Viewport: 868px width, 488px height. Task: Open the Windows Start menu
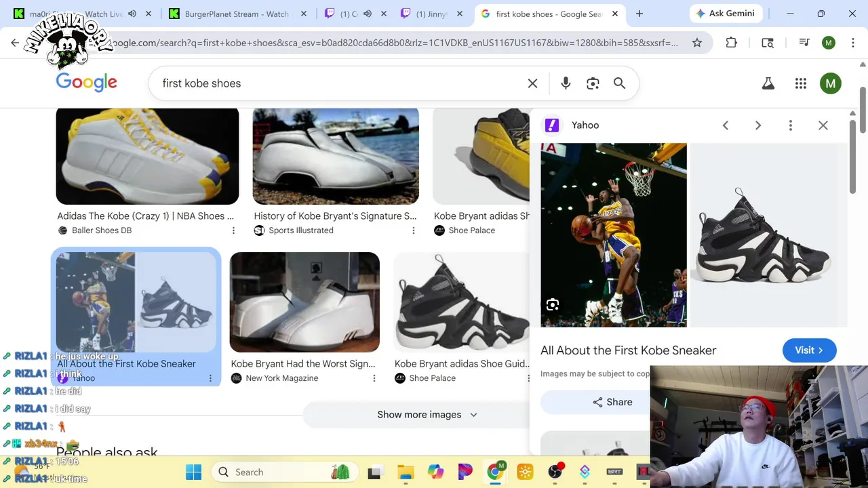[x=193, y=472]
